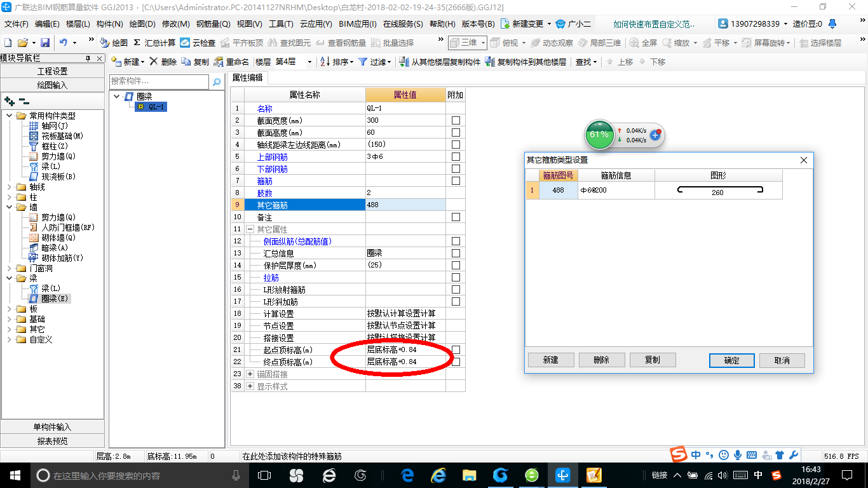
Task: Click 删除 button in stirrup dialog
Action: [x=602, y=360]
